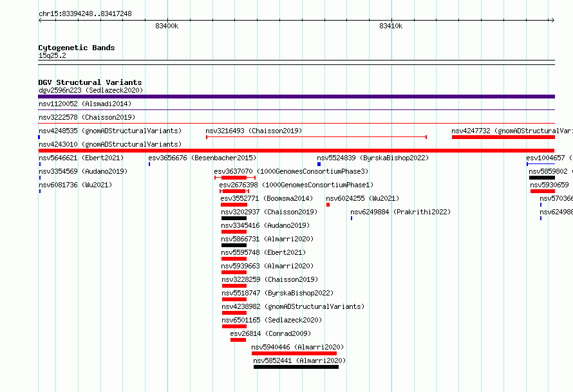Screen dimensions: 573x392
Task: Click nsv5866731 (Almarri2020) label
Action: tap(267, 239)
